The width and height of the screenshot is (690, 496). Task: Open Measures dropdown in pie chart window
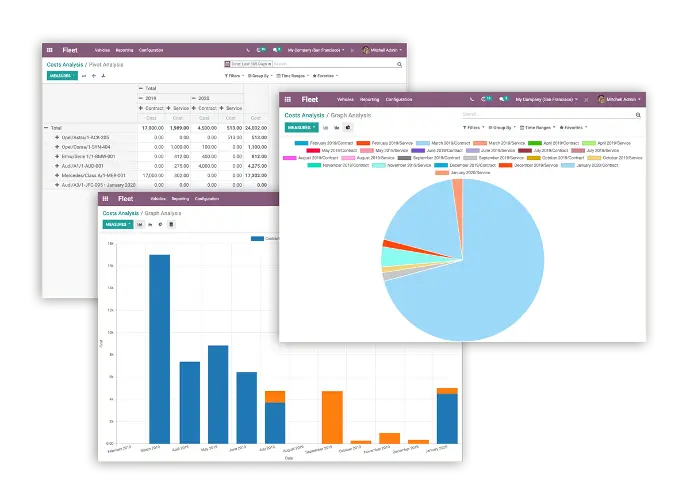point(300,128)
